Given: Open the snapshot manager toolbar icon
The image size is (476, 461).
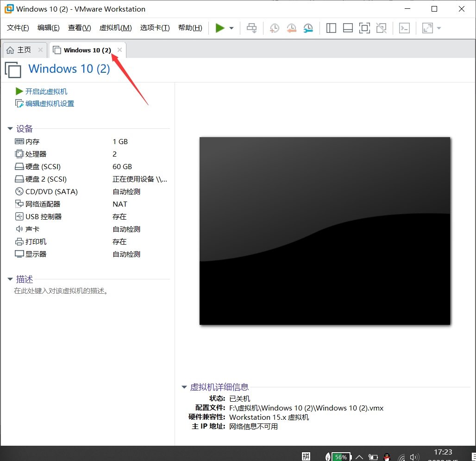Looking at the screenshot, I should 308,28.
